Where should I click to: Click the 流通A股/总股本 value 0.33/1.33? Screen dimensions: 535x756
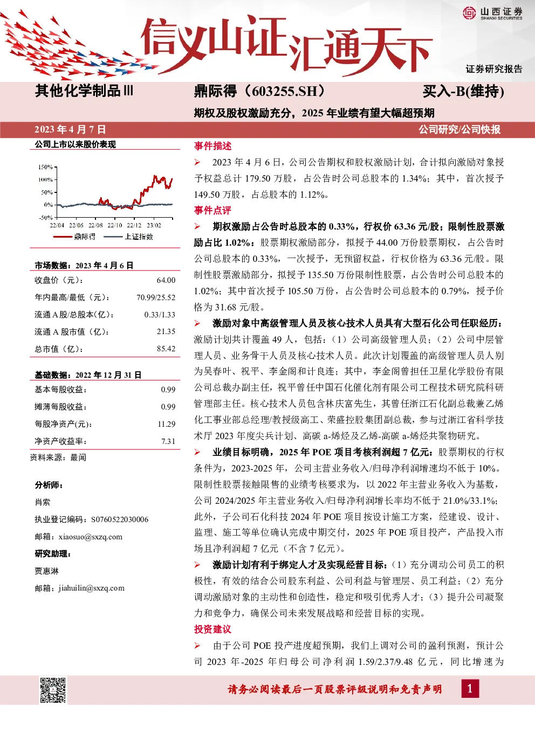tap(160, 315)
